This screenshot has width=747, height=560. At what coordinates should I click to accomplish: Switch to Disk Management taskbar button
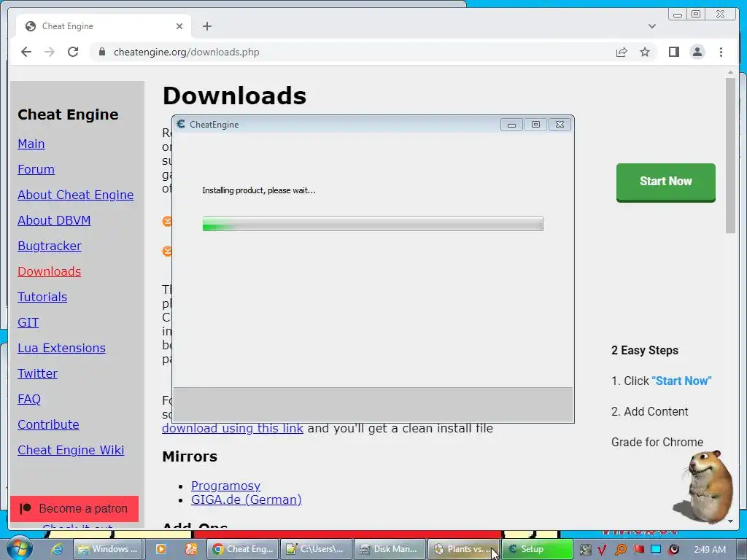(x=389, y=549)
